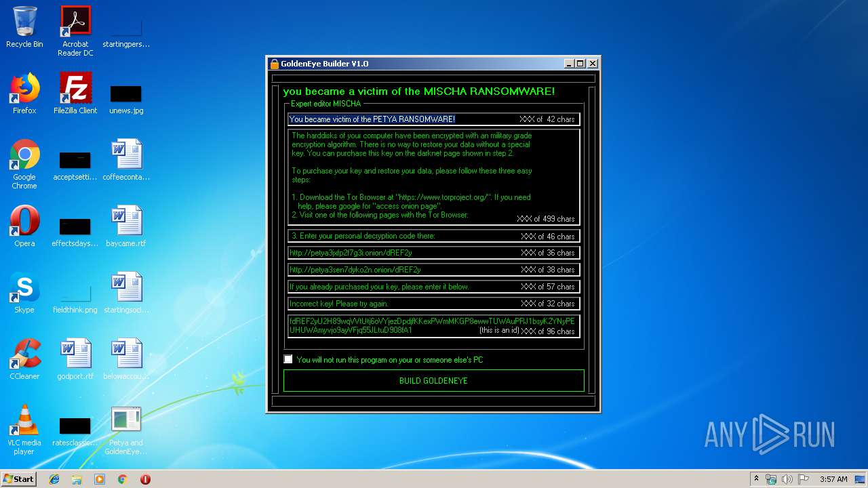Check 'You will not run this program' box

pos(288,359)
